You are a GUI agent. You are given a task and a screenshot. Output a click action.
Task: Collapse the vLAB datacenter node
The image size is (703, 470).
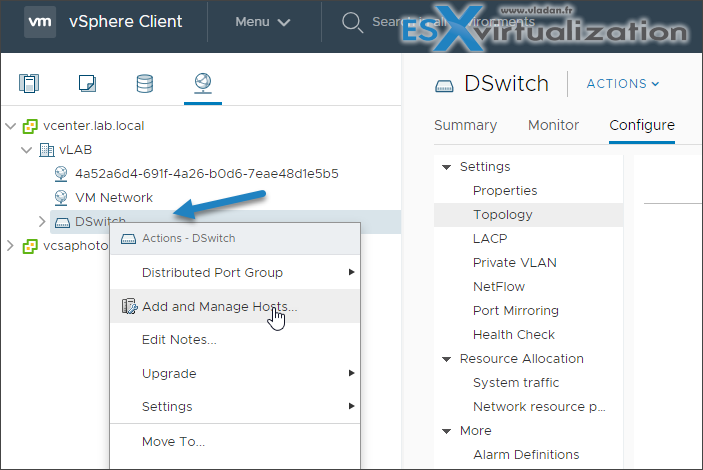click(27, 150)
